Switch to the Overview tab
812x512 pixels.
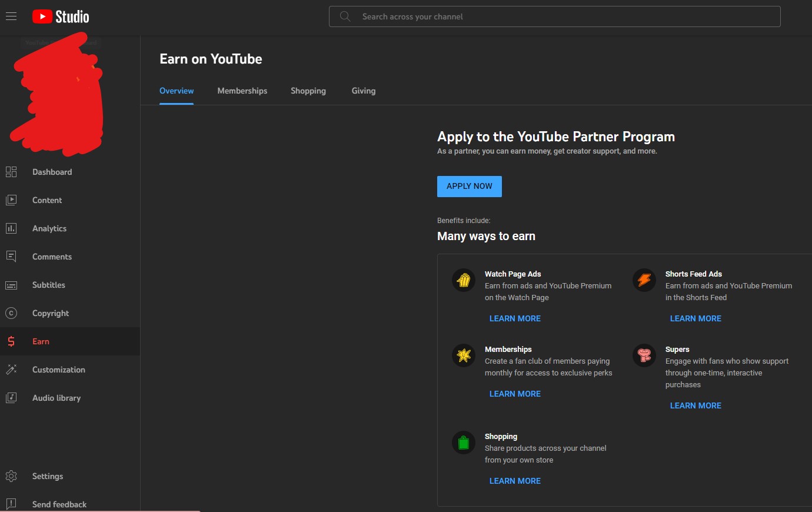[x=177, y=91]
